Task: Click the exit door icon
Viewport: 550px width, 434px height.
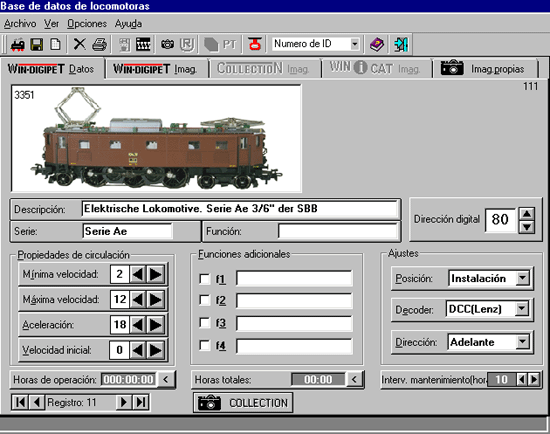Action: pos(401,45)
